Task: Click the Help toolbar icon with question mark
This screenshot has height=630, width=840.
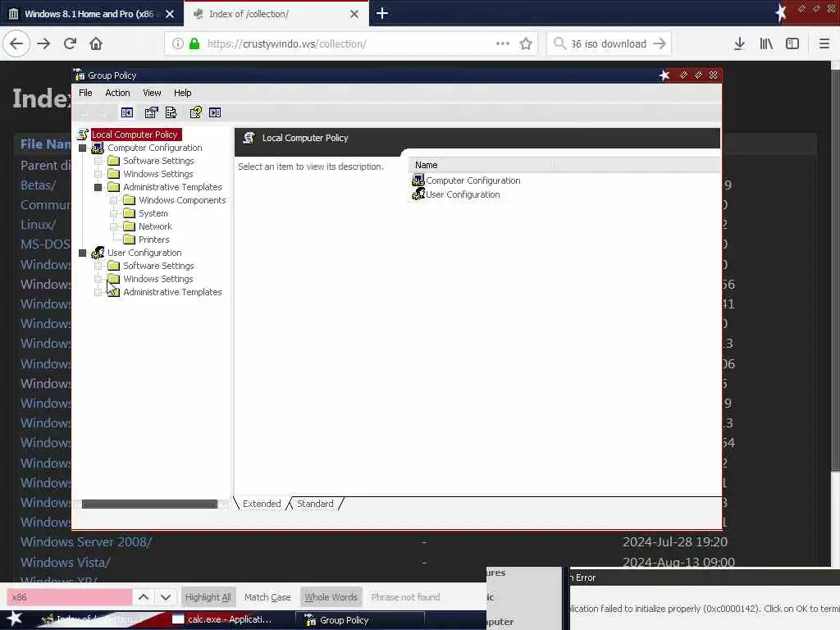Action: (x=195, y=112)
